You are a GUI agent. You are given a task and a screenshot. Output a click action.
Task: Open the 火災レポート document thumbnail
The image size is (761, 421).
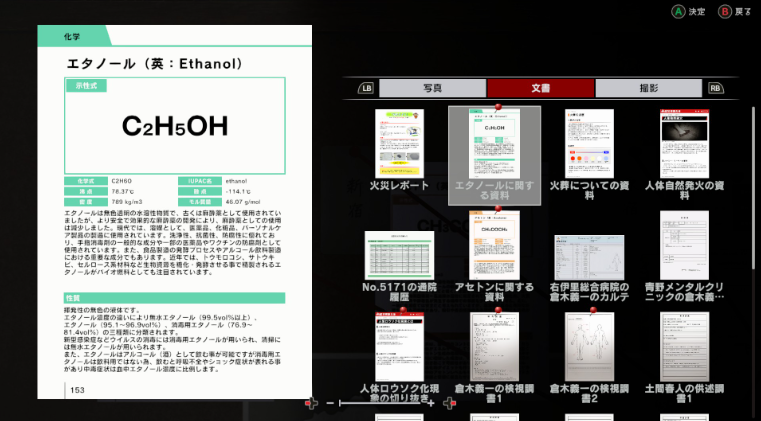399,143
